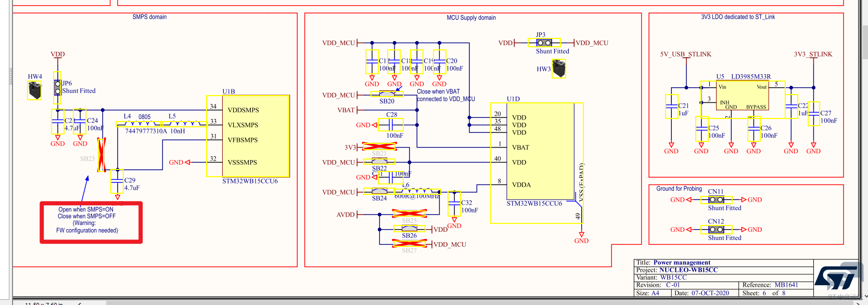The image size is (868, 305).
Task: Select capacitor C20 symbol
Action: pos(439,62)
